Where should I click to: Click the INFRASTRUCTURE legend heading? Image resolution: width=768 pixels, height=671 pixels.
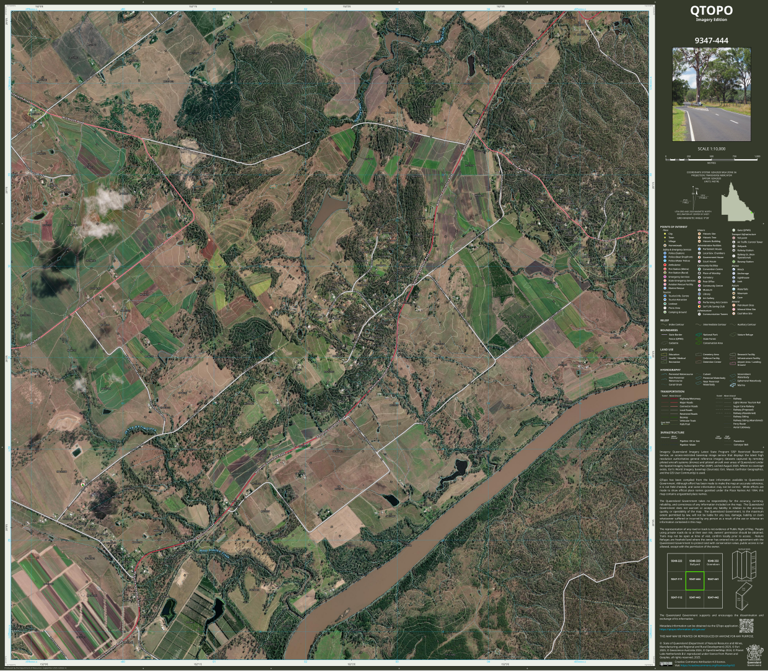point(672,432)
